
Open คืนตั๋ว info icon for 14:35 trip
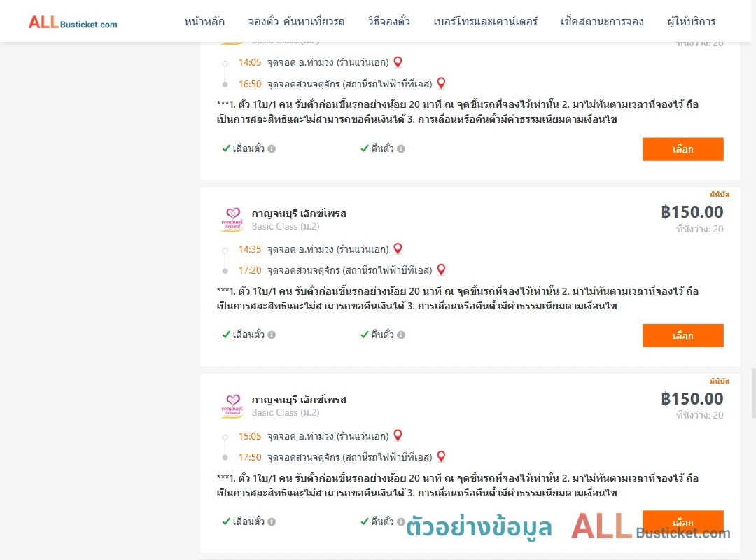point(401,335)
